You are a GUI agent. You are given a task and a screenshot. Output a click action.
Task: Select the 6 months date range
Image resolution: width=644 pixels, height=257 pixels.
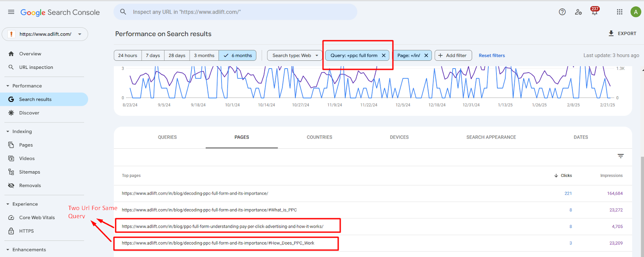(238, 56)
